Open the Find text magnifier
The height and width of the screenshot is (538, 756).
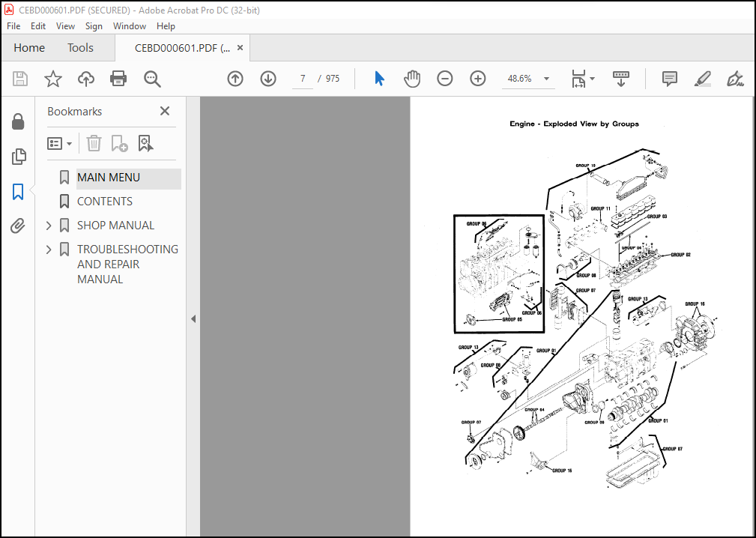(x=152, y=79)
